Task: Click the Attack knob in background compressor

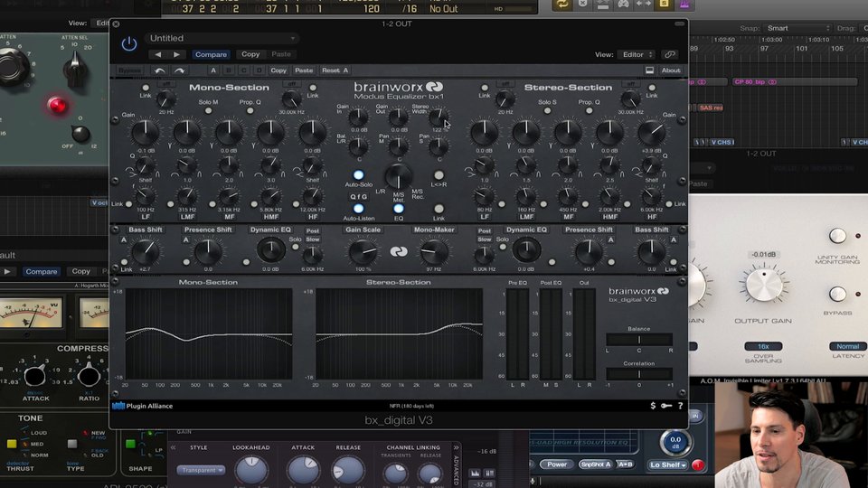Action: tap(35, 376)
